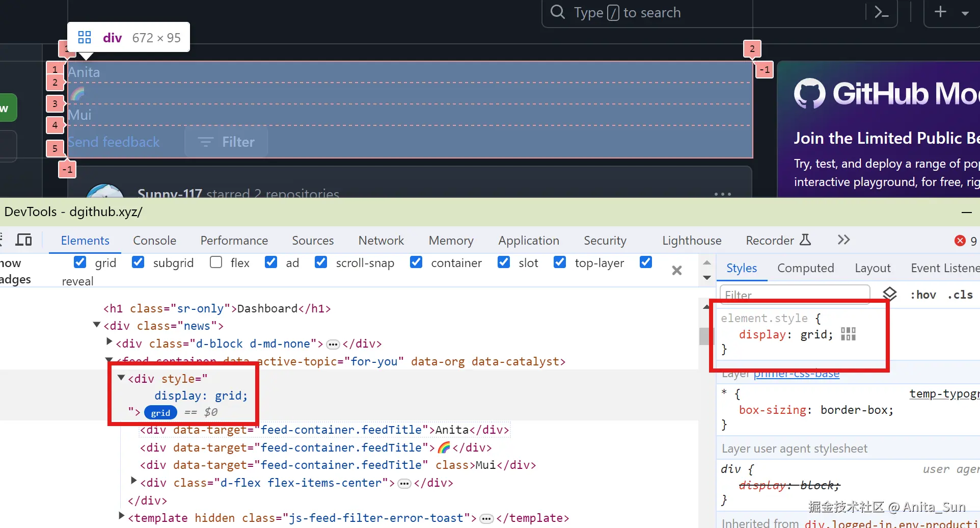Toggle the blue grid badge overlay

(160, 412)
